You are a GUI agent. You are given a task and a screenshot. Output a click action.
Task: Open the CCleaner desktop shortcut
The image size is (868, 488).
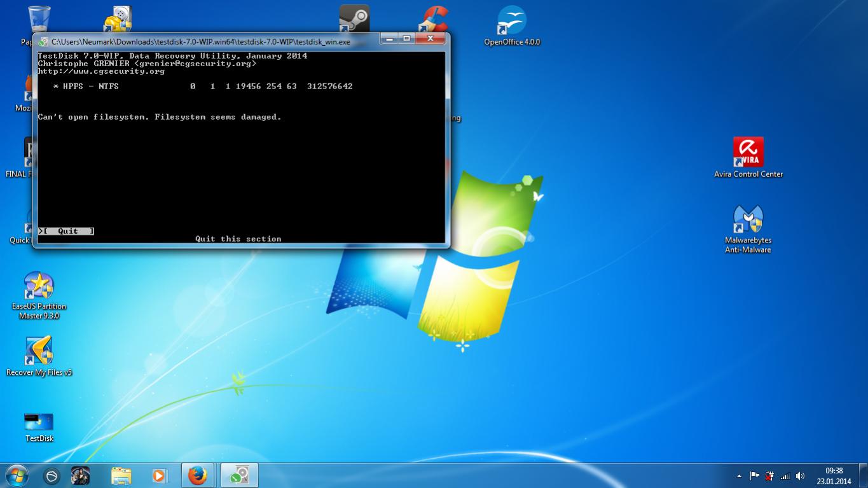point(435,18)
